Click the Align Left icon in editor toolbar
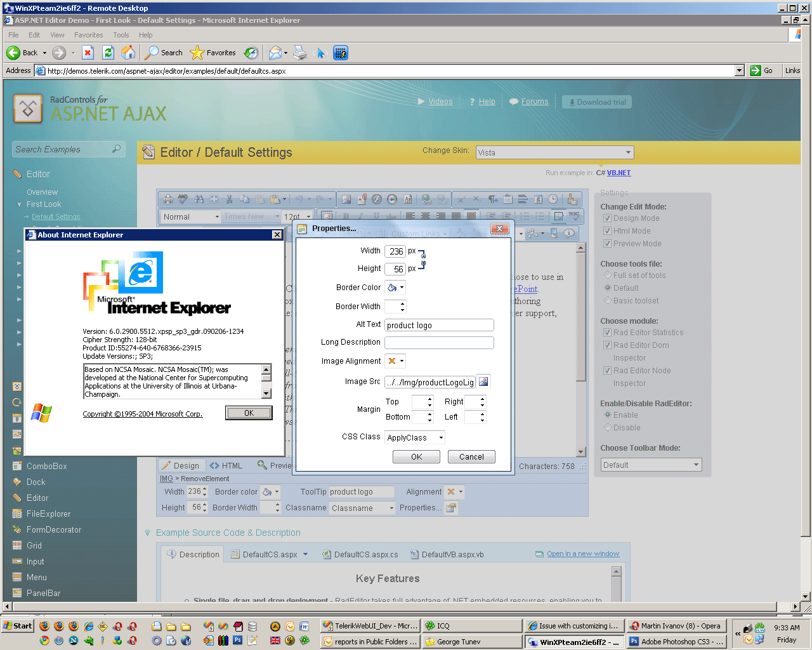Viewport: 812px width, 650px height. [x=410, y=216]
